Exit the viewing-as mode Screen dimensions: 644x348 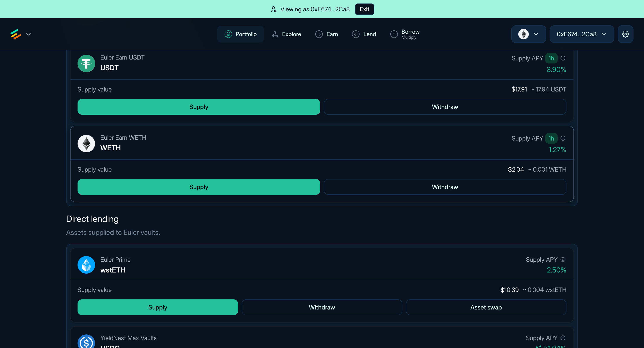click(364, 9)
